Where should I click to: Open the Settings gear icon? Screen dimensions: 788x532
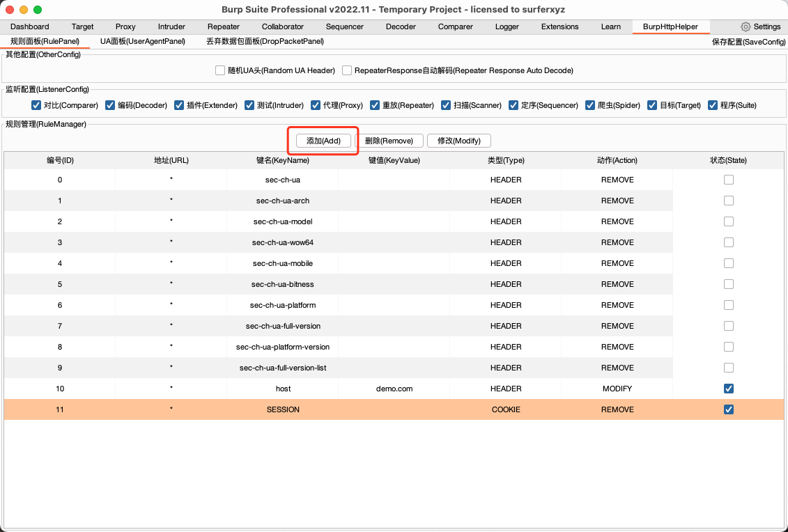(745, 26)
